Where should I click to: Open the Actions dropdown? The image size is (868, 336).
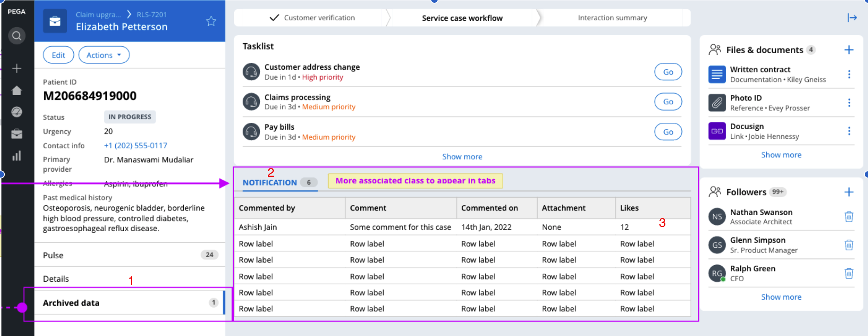click(104, 55)
